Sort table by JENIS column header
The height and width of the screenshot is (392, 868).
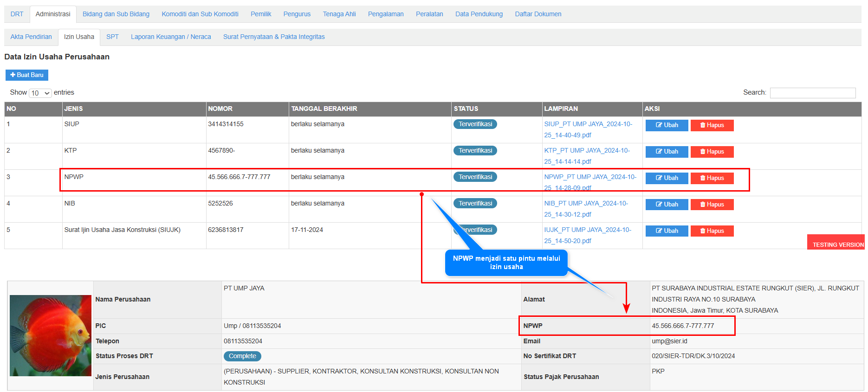tap(73, 109)
